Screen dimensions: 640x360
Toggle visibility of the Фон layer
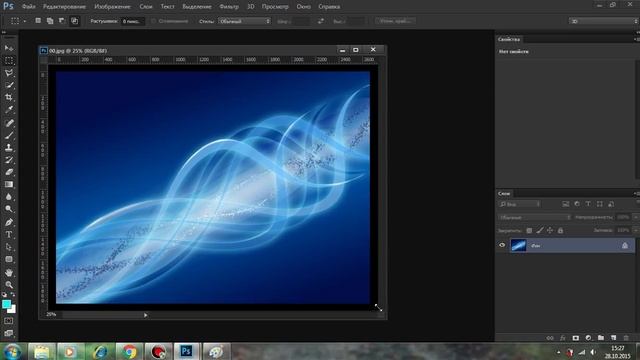(502, 245)
